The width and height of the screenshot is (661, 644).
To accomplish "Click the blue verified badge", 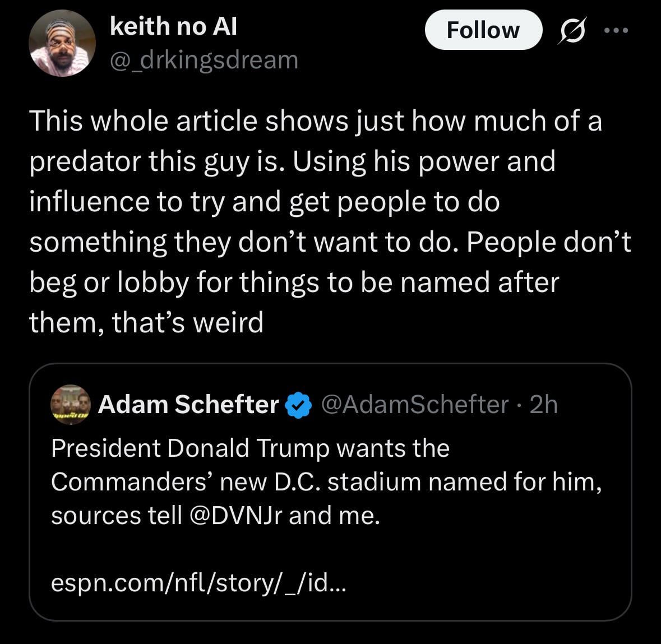I will click(x=299, y=405).
